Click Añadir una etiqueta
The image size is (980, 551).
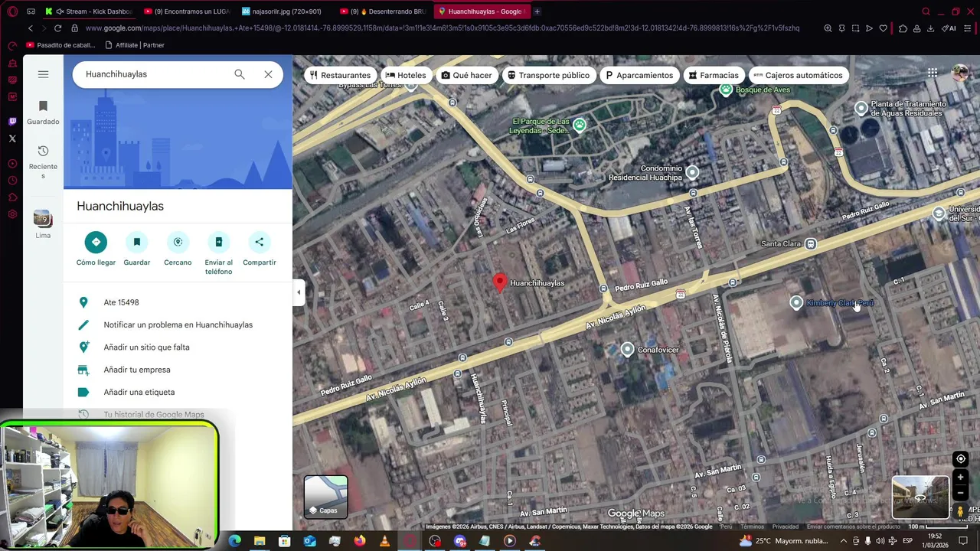(x=178, y=392)
